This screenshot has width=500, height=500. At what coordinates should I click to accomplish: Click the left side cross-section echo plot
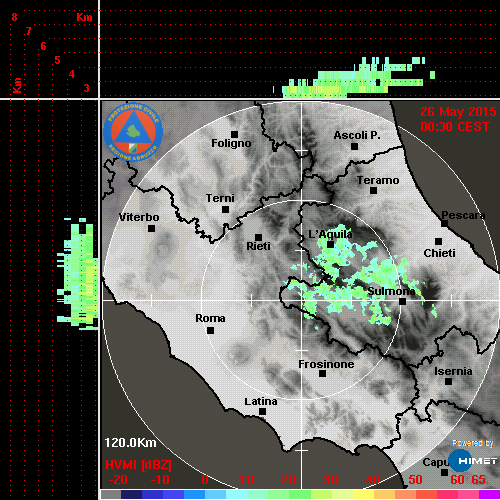tap(78, 274)
